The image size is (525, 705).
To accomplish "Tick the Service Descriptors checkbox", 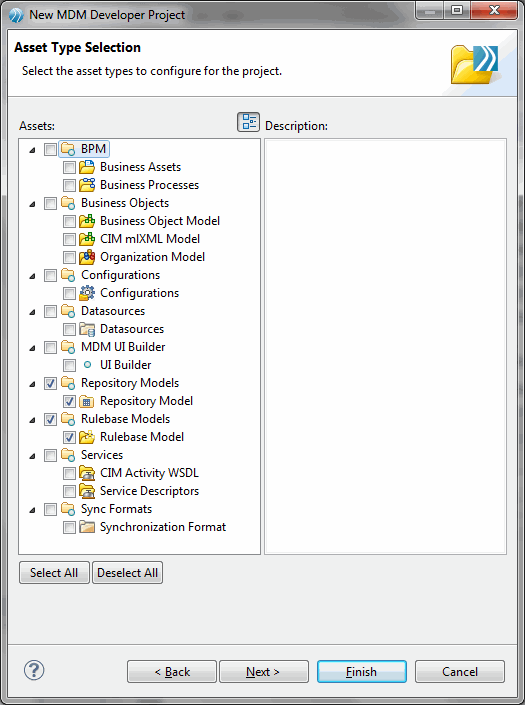I will [x=69, y=491].
